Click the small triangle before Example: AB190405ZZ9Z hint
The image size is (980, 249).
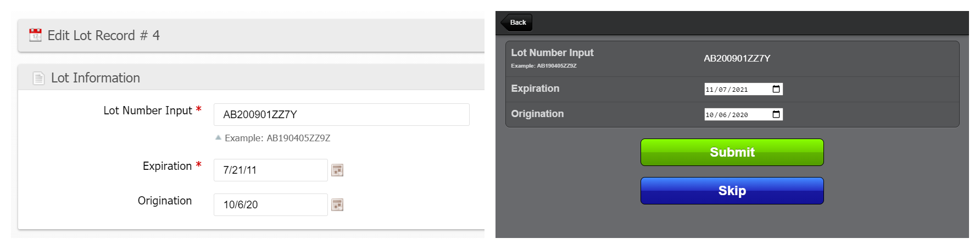click(x=218, y=137)
